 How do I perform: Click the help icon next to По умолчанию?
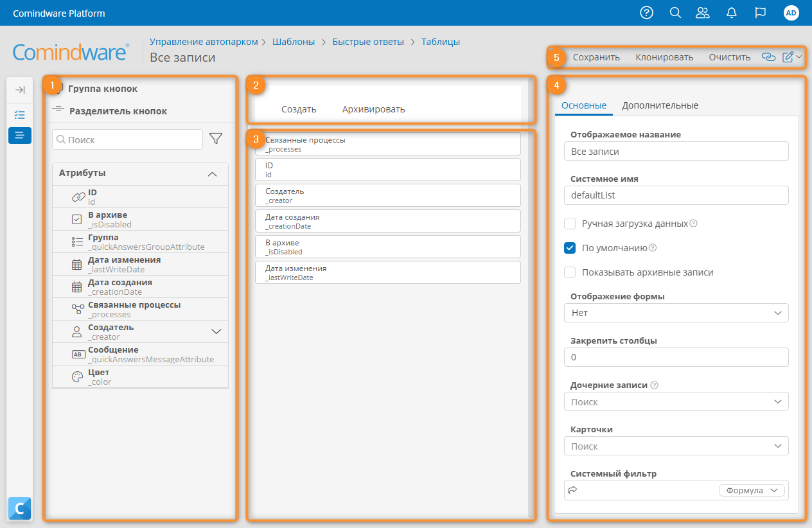tap(653, 248)
